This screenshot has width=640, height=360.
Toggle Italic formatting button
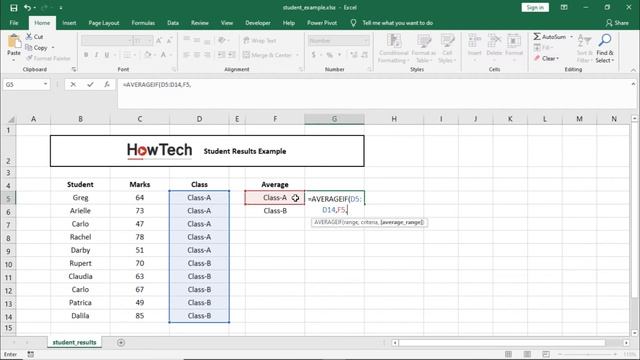pos(96,55)
